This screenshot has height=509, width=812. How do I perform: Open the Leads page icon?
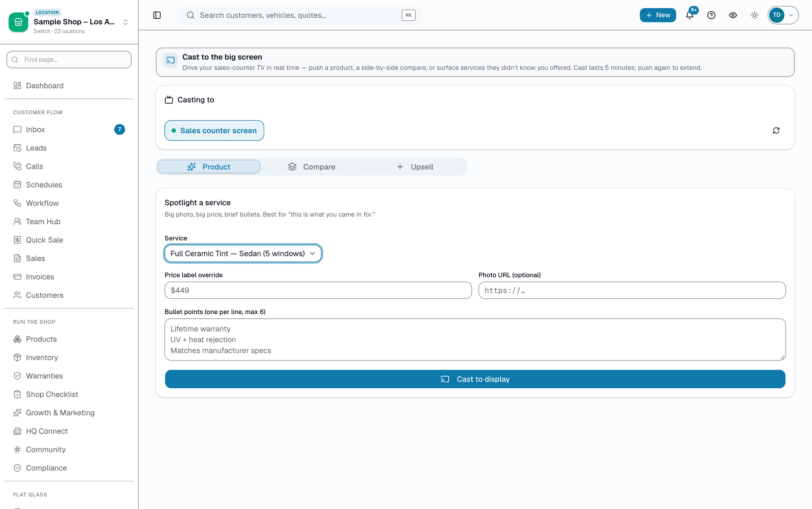[x=17, y=148]
